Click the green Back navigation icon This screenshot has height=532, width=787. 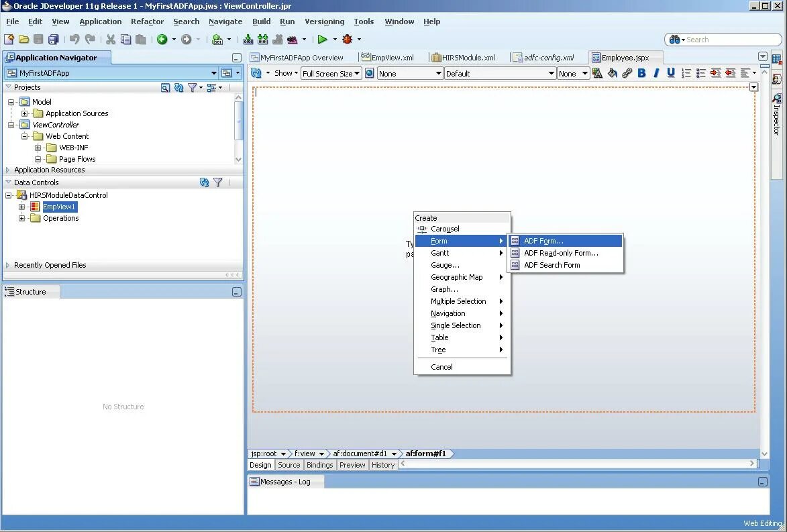(162, 39)
